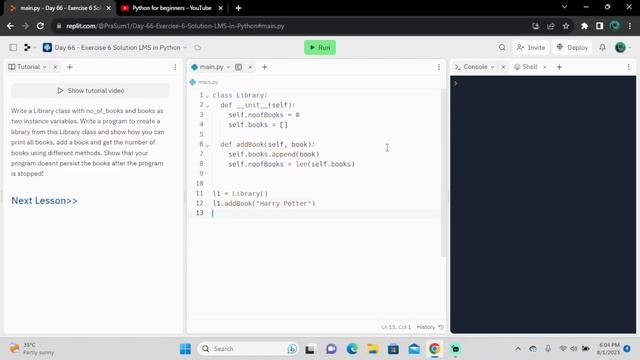Run the Python program
The width and height of the screenshot is (640, 360).
pos(320,47)
